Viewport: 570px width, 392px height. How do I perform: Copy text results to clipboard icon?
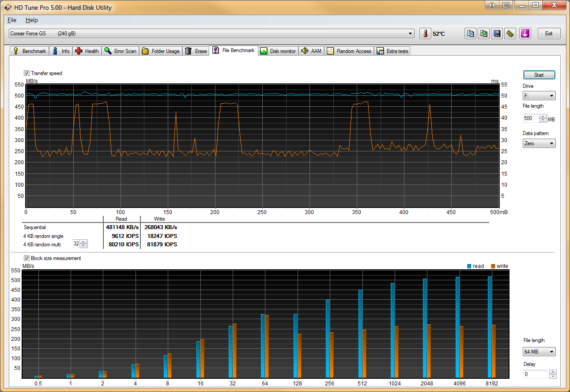470,34
